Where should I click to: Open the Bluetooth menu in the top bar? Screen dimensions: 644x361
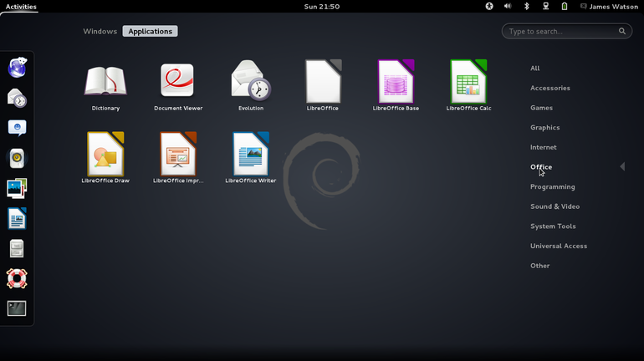point(527,6)
